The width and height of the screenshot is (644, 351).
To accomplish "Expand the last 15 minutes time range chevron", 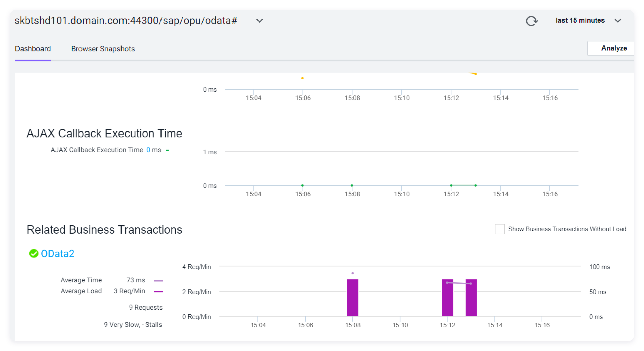I will point(618,21).
